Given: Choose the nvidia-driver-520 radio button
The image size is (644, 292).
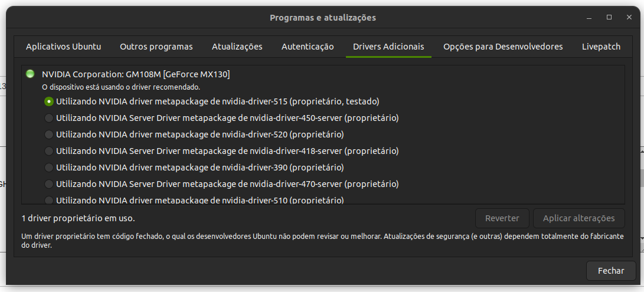Looking at the screenshot, I should 49,134.
